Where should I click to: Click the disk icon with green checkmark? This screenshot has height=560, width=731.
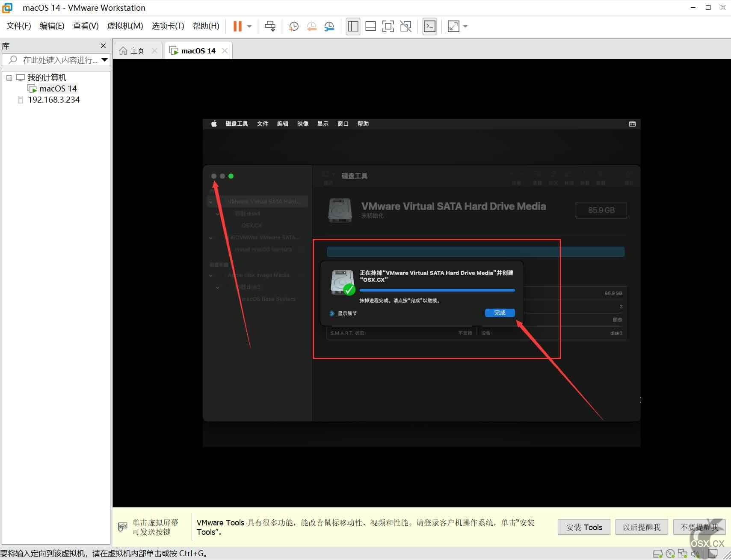point(343,283)
